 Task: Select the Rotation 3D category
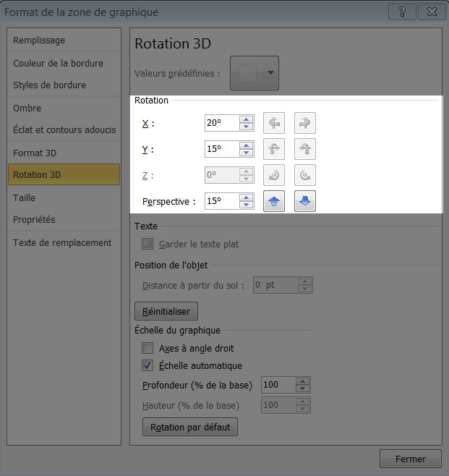(x=64, y=174)
